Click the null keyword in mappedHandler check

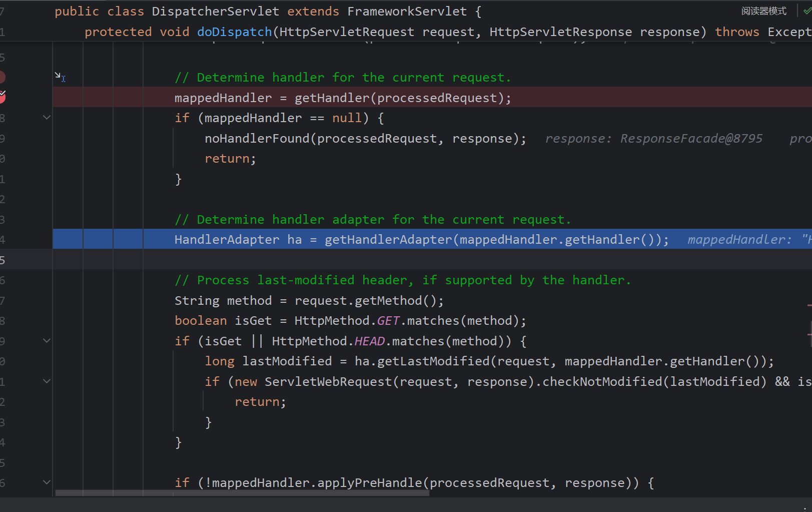click(347, 118)
